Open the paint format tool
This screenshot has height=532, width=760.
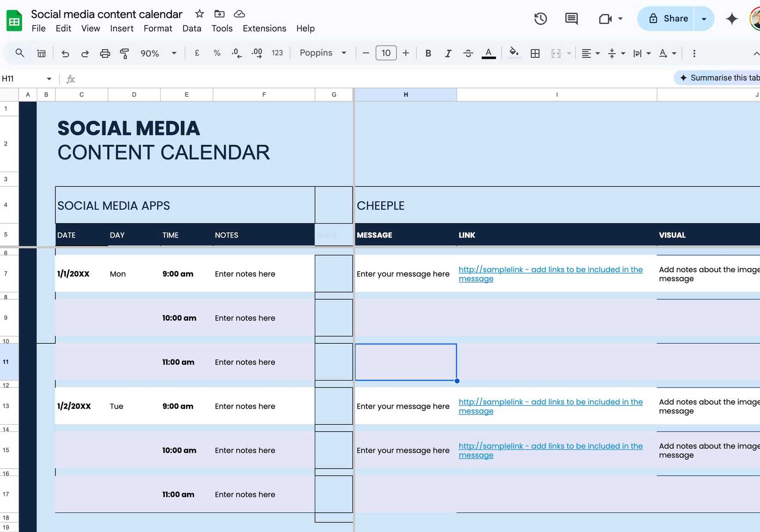pos(124,53)
